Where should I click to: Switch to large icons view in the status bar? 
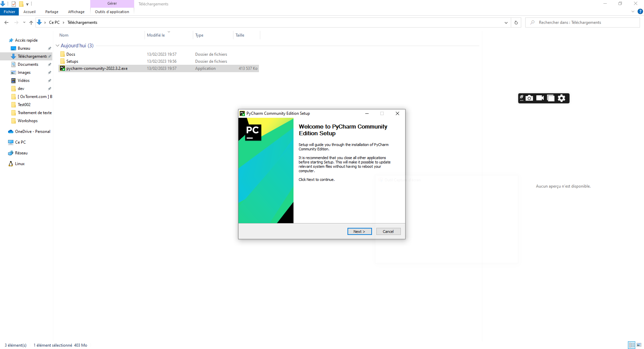pyautogui.click(x=639, y=345)
